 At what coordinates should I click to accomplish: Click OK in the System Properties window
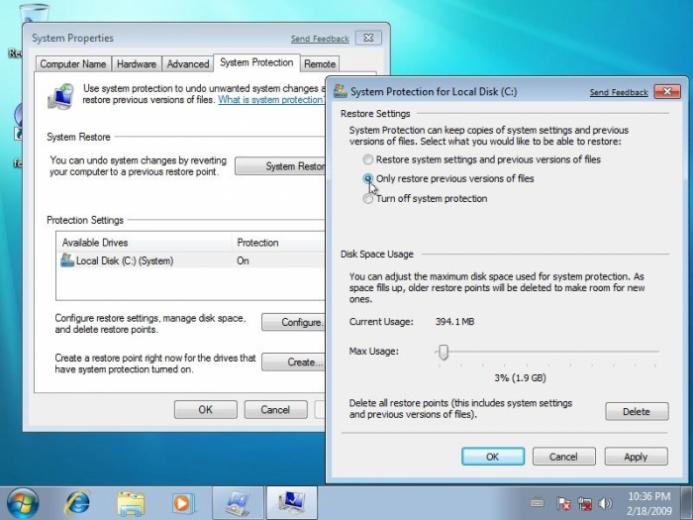[x=206, y=410]
